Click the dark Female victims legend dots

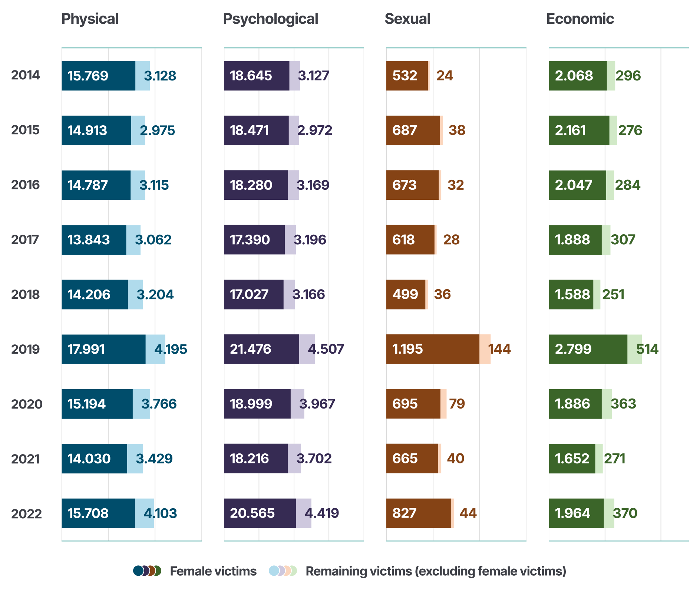[x=147, y=571]
